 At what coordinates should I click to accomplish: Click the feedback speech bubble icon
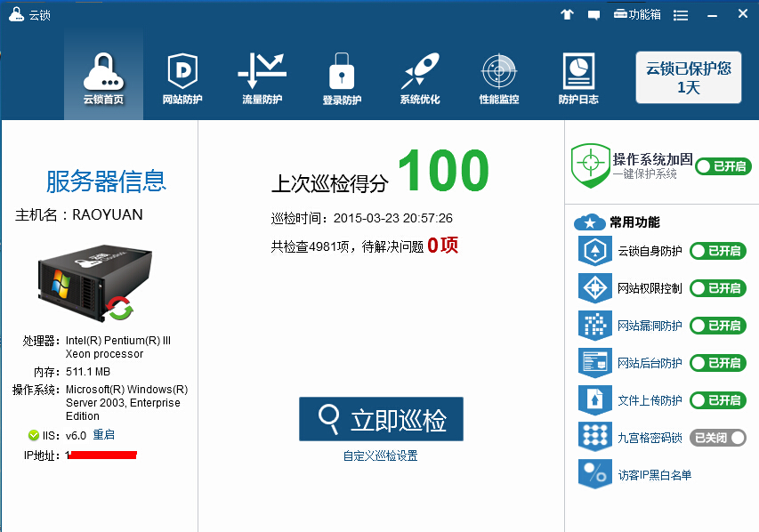(593, 14)
